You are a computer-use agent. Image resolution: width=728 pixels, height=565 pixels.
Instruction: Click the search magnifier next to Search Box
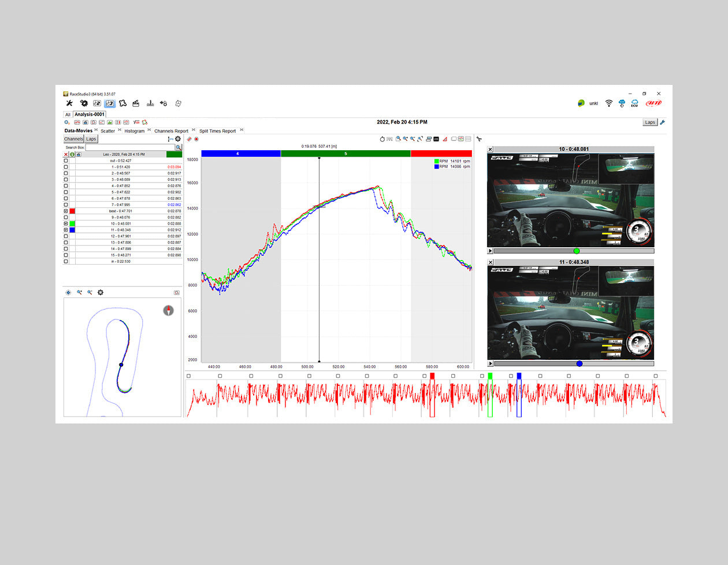(x=178, y=147)
